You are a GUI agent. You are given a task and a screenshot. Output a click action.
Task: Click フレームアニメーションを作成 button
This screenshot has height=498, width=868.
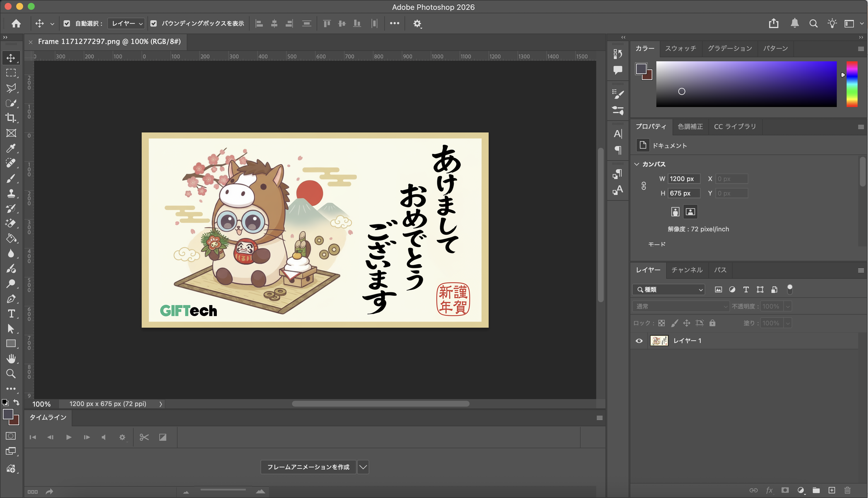pos(308,467)
